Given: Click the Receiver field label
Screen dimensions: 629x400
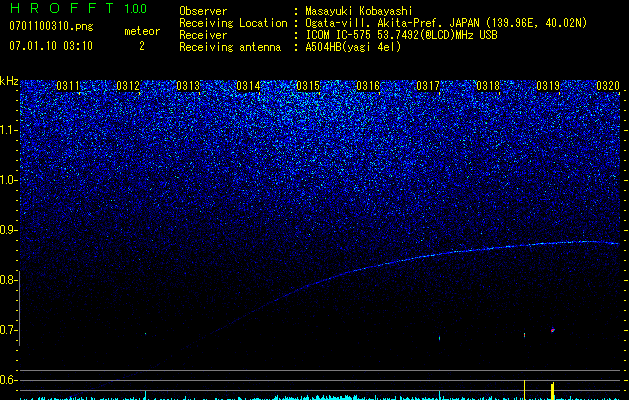Looking at the screenshot, I should click(x=203, y=35).
